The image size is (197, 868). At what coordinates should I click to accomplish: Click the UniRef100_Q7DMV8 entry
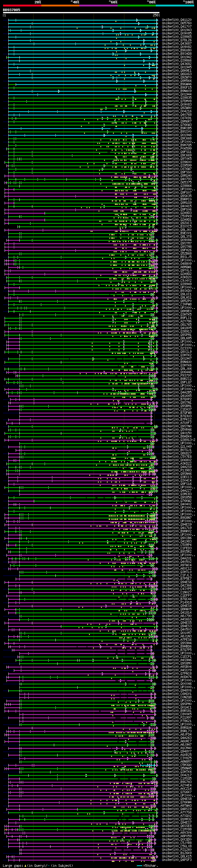177,101
